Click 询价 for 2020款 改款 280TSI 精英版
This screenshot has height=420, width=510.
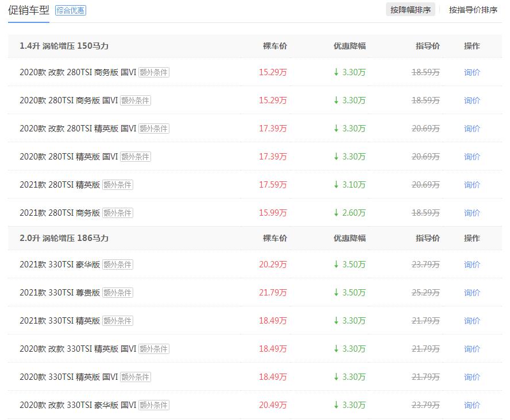tap(472, 129)
